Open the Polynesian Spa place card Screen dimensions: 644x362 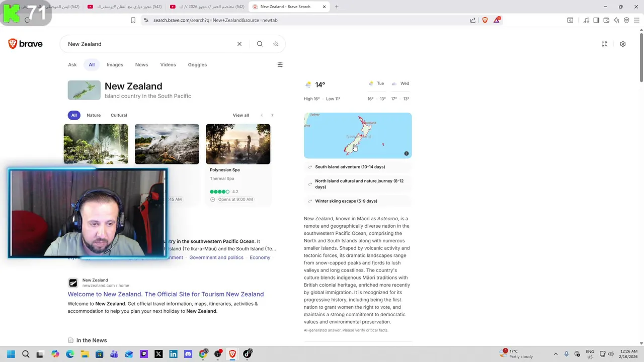coord(238,165)
